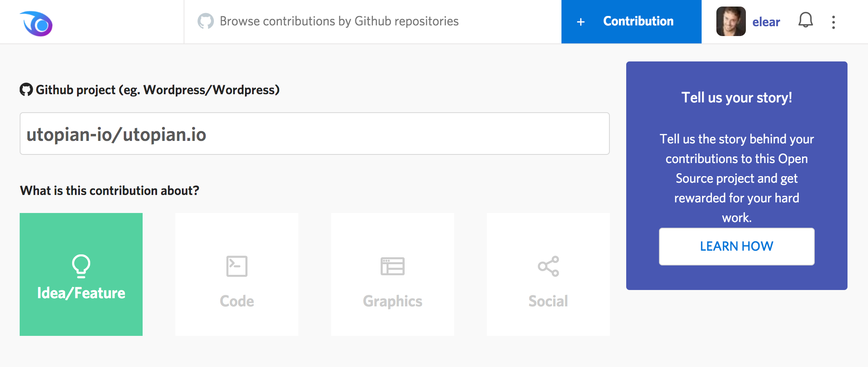Image resolution: width=868 pixels, height=367 pixels.
Task: Click the Utopian eye logo
Action: (x=36, y=24)
